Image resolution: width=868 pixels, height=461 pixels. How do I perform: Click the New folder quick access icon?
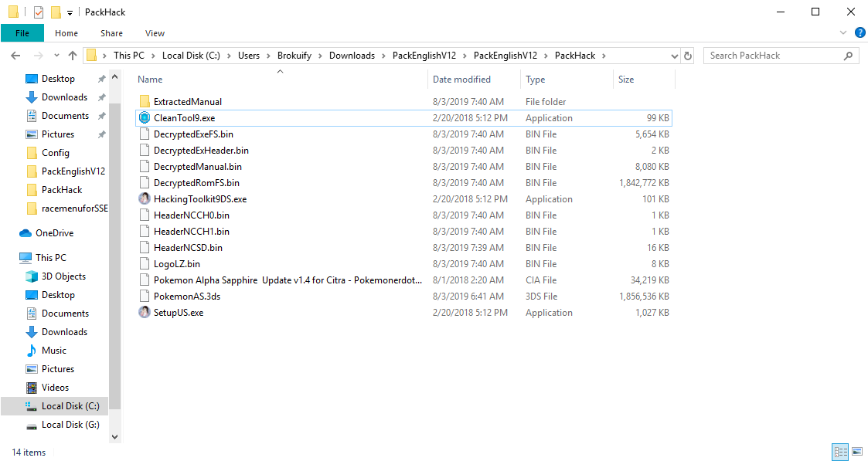click(x=56, y=12)
